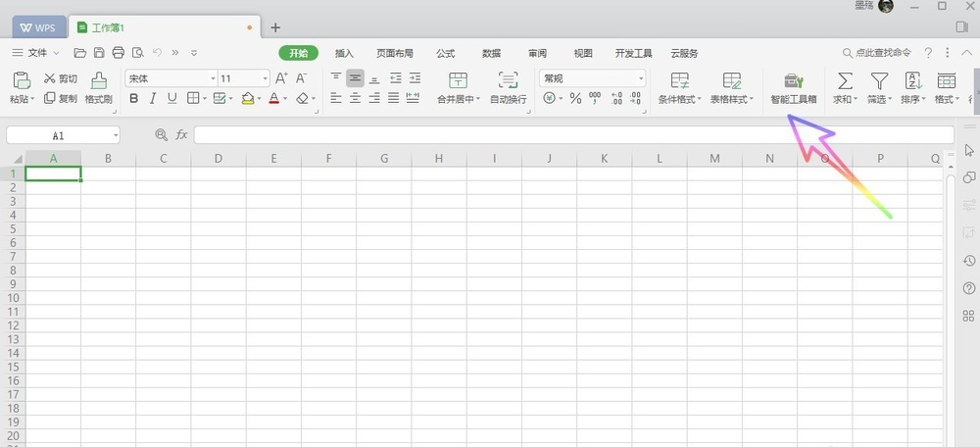Viewport: 980px width, 447px height.
Task: Open the font size dropdown showing 11
Action: coord(266,78)
